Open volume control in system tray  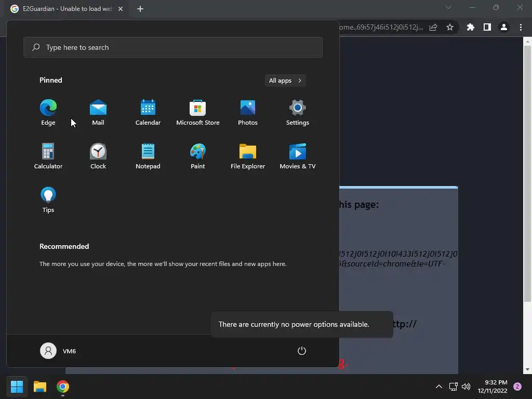pyautogui.click(x=466, y=387)
